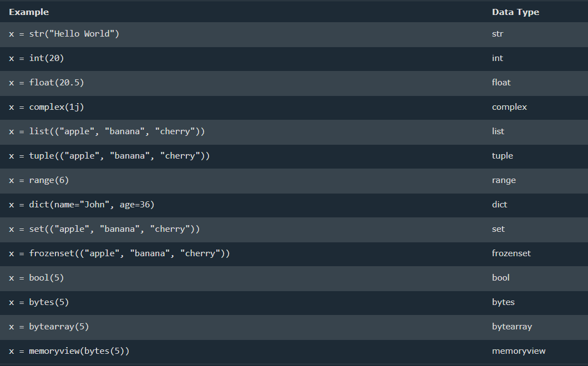The image size is (588, 366).
Task: Click the x = set(...) code example
Action: [104, 229]
